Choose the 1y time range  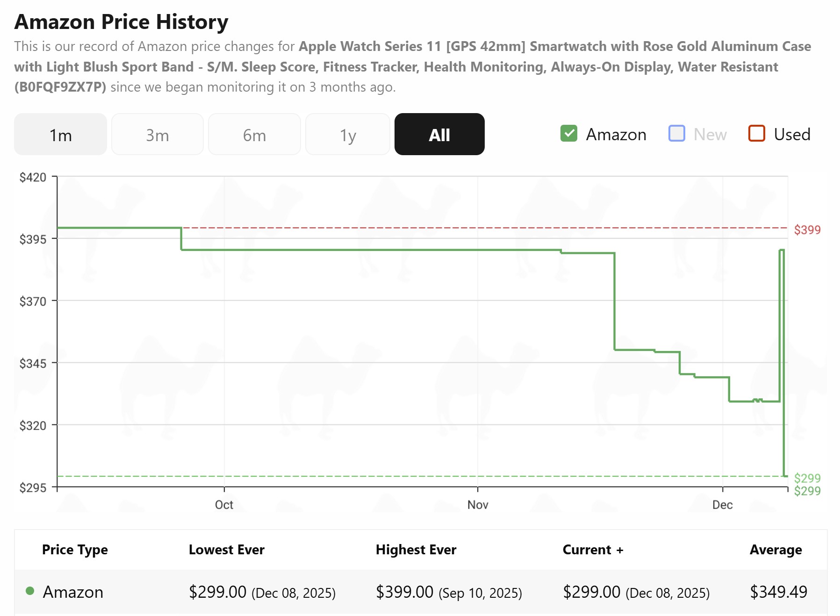pos(348,135)
